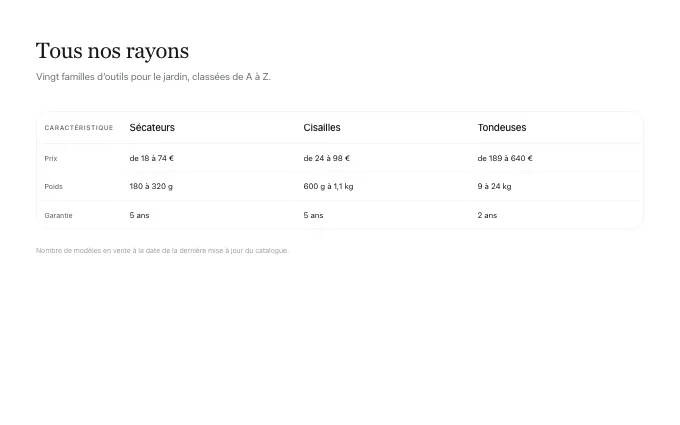Click the "CARACTÉRISTIQUE" column header
This screenshot has height=425, width=680.
pos(79,128)
